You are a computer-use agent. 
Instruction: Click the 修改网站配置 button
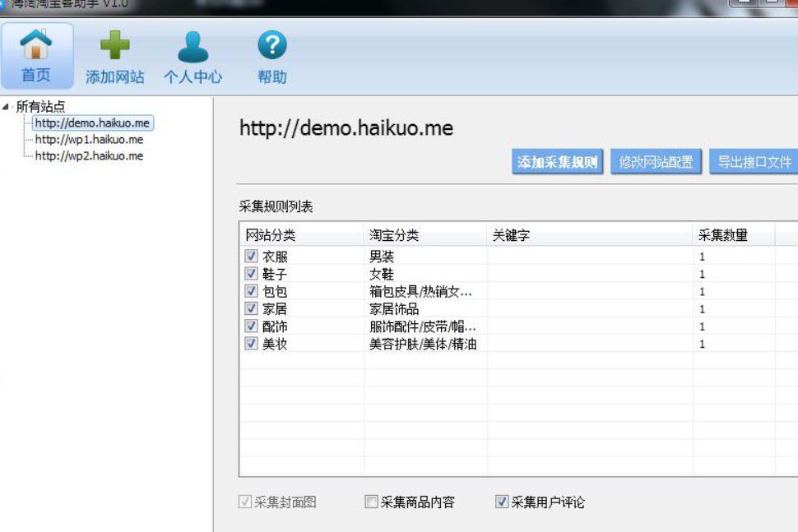656,162
